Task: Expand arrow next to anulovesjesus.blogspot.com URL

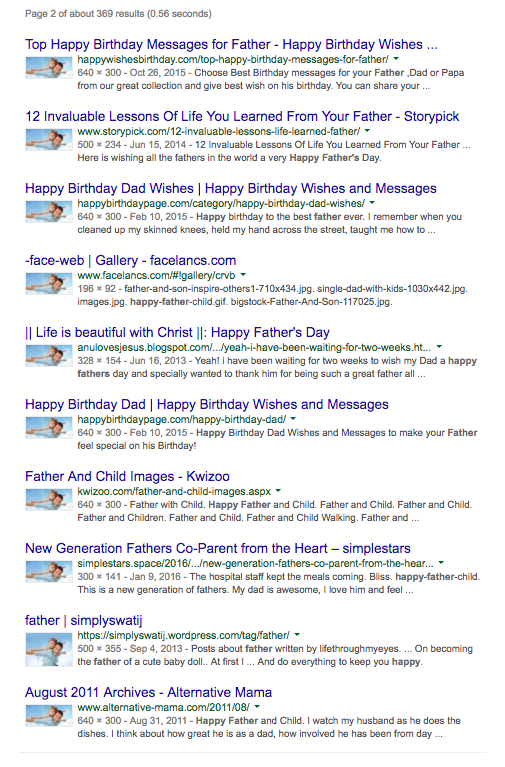Action: click(439, 347)
